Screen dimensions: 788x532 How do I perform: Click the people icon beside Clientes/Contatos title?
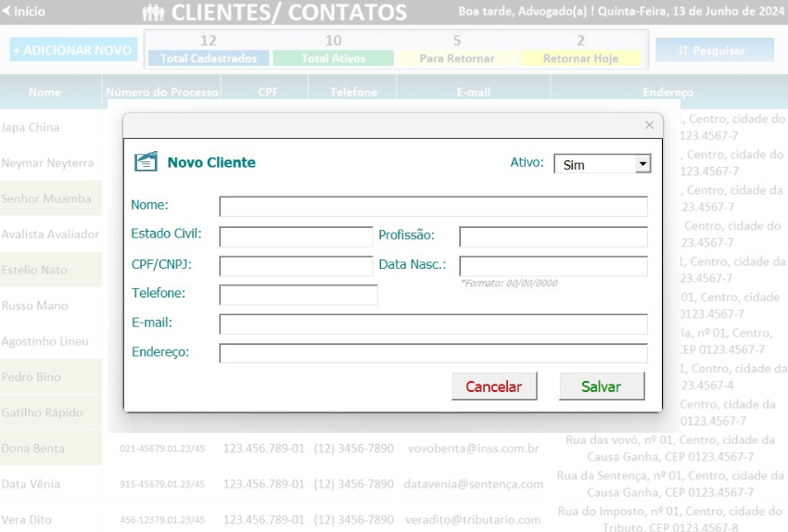tap(153, 12)
